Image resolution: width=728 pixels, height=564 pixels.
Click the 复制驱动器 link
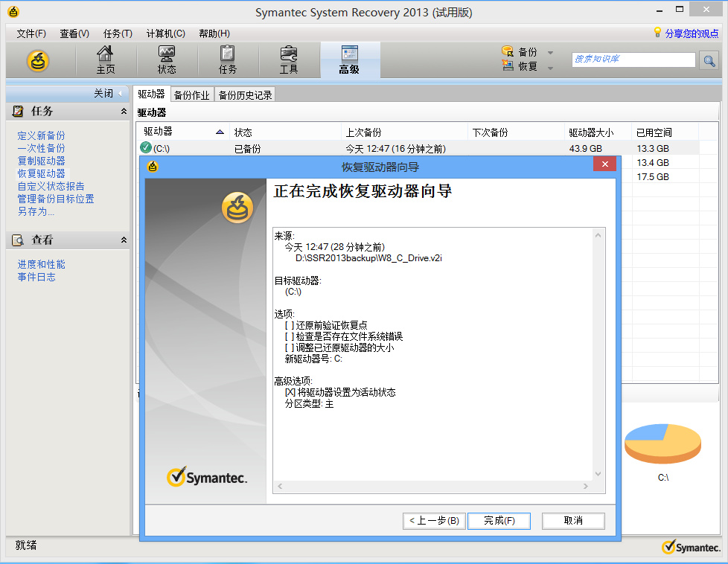point(42,161)
